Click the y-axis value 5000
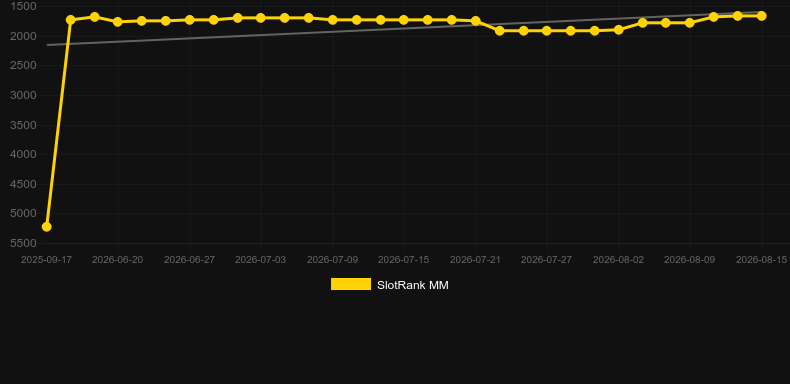The width and height of the screenshot is (790, 384). click(24, 214)
